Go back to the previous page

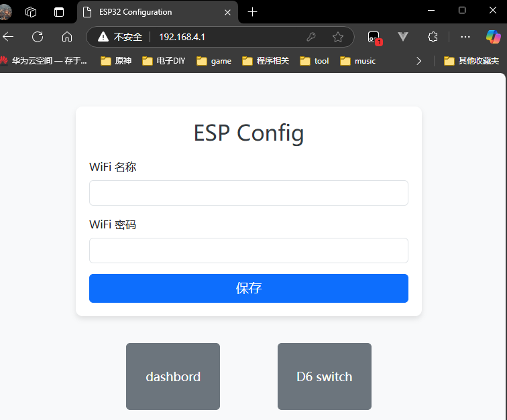point(9,37)
